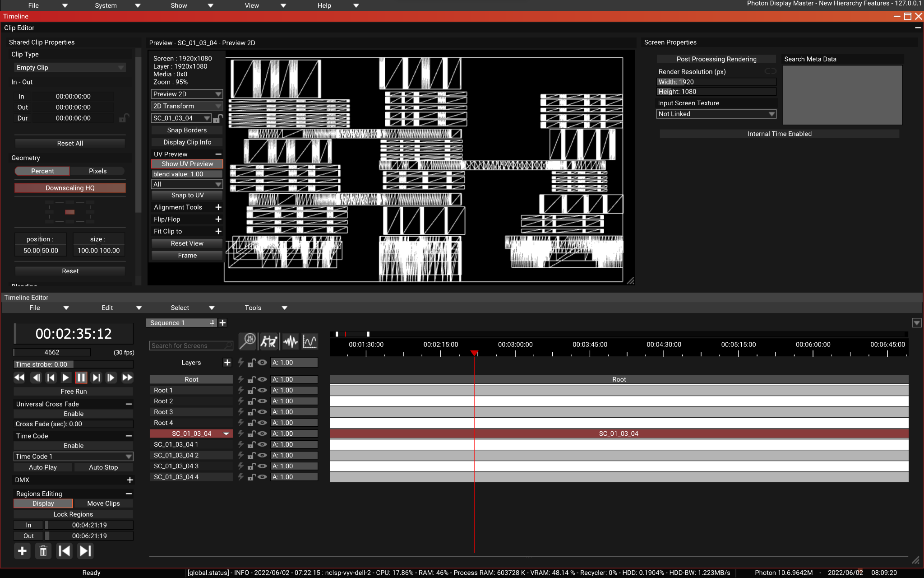The image size is (924, 578).
Task: Click the pause playback button
Action: point(81,378)
